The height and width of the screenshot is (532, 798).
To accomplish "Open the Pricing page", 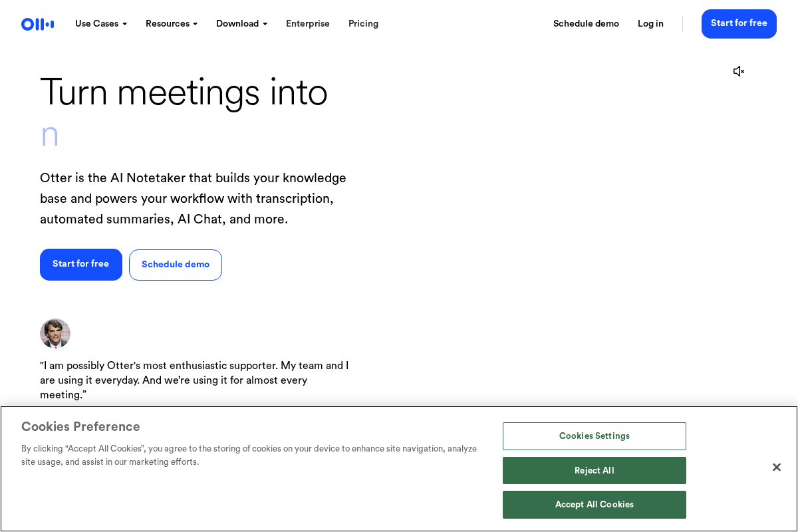I will [x=363, y=24].
